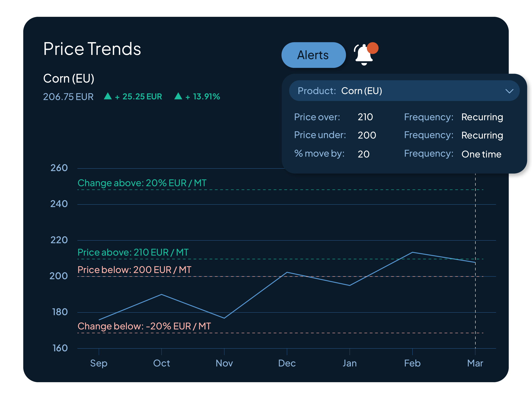This screenshot has width=532, height=399.
Task: Click the % move by value 20
Action: pos(363,154)
